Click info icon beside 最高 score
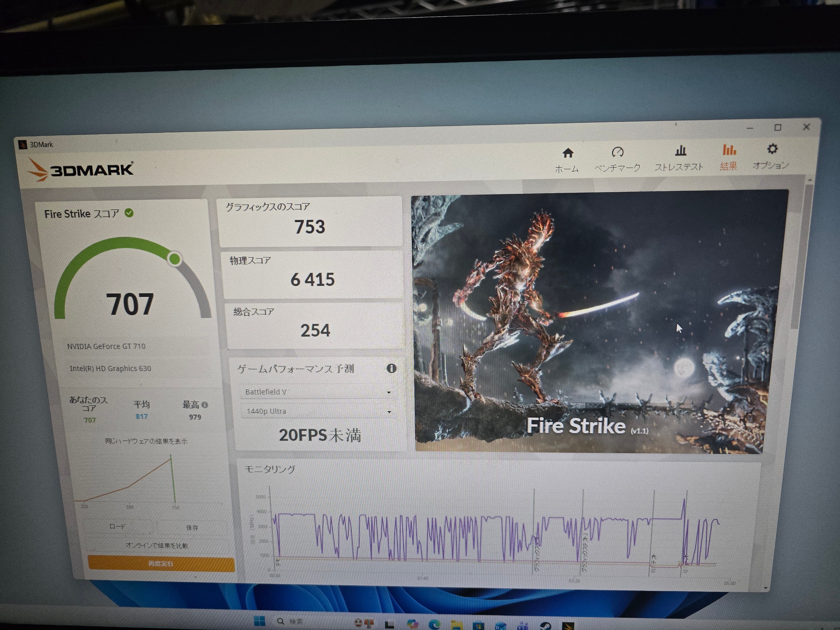The width and height of the screenshot is (840, 630). 205,405
